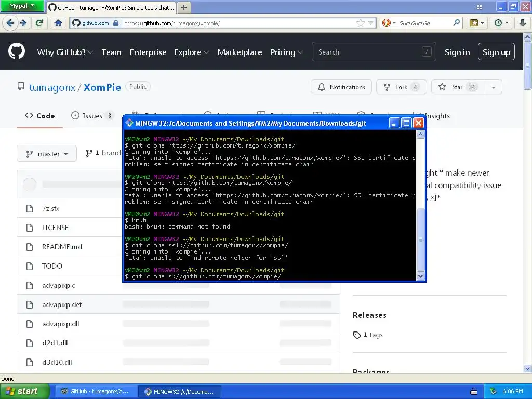This screenshot has height=399, width=532.
Task: Select the GitHub taskbar button
Action: click(96, 392)
